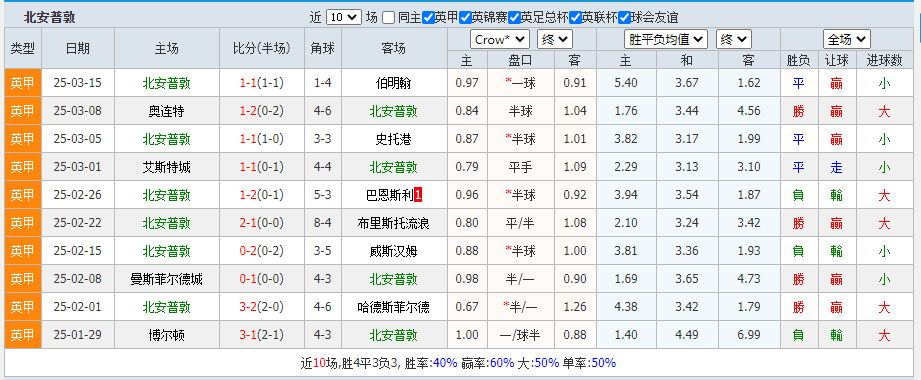Click the 类型 column header
This screenshot has height=380, width=921.
(23, 49)
